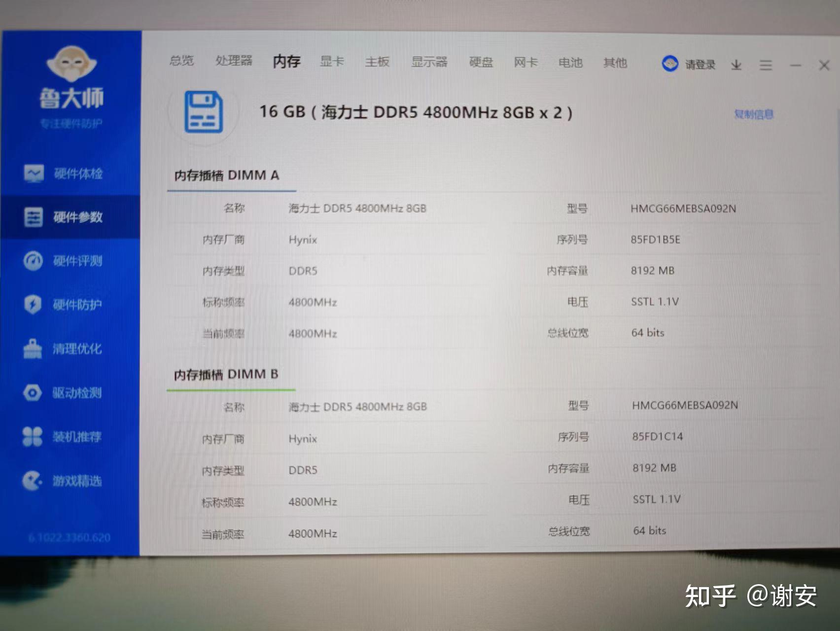Minimize the Ludashi window
The image size is (840, 631).
click(x=795, y=65)
